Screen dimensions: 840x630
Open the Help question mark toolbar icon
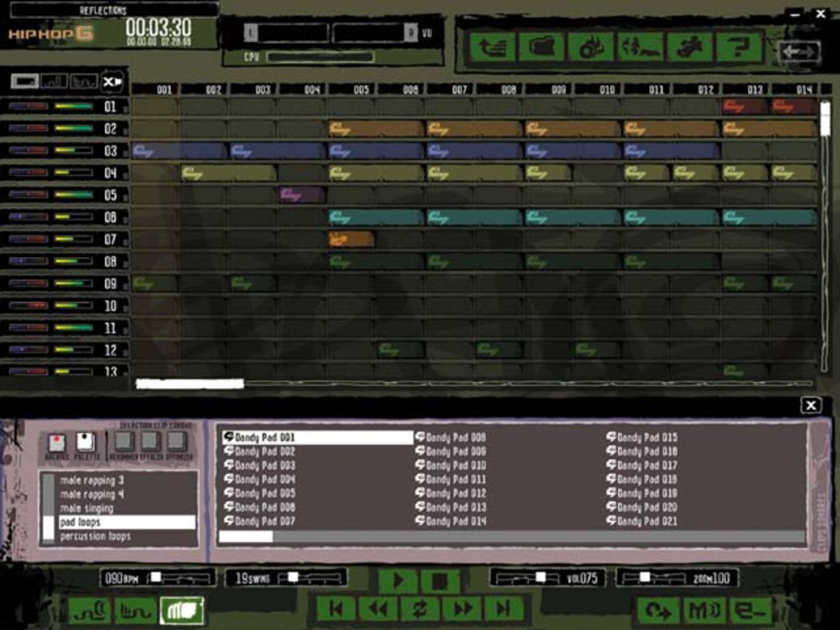741,49
